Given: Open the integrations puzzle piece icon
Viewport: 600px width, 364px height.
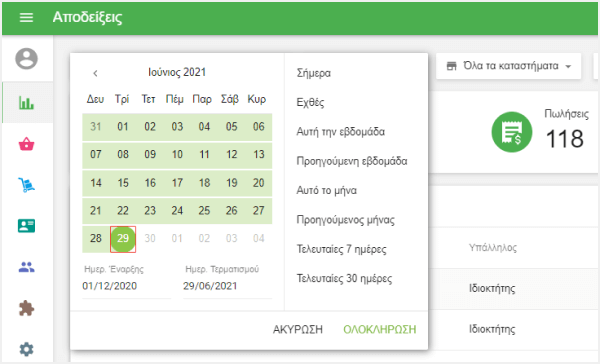Looking at the screenshot, I should 26,309.
